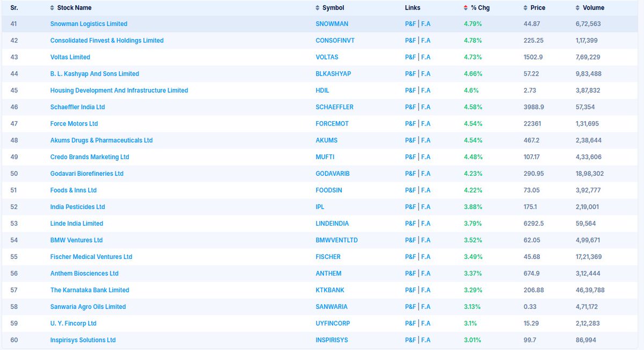This screenshot has width=644, height=350.
Task: Click the INSPIRISYS symbol link
Action: click(x=332, y=339)
